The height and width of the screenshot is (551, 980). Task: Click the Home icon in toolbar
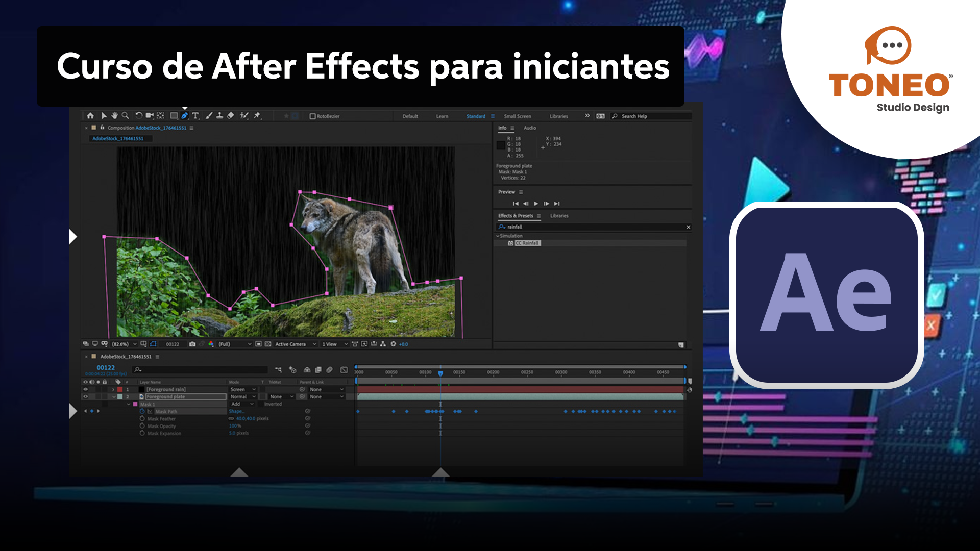90,116
